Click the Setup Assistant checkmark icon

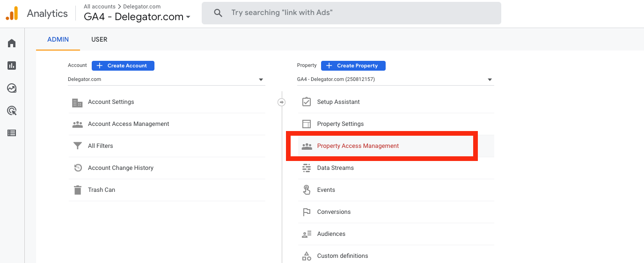coord(307,102)
